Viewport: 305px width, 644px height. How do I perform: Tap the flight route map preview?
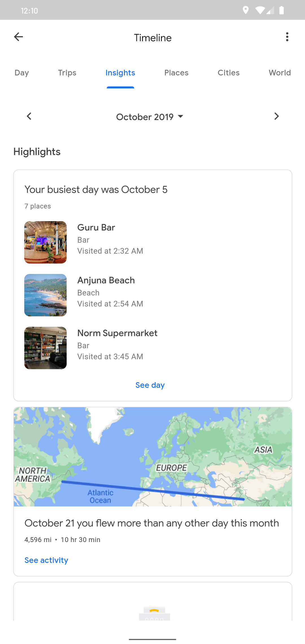point(153,457)
